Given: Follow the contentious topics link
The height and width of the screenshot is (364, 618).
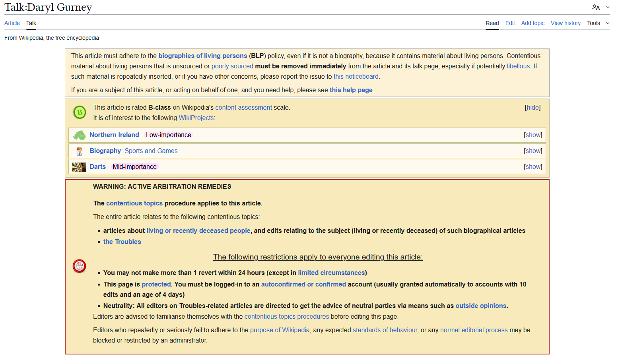Looking at the screenshot, I should (x=134, y=203).
